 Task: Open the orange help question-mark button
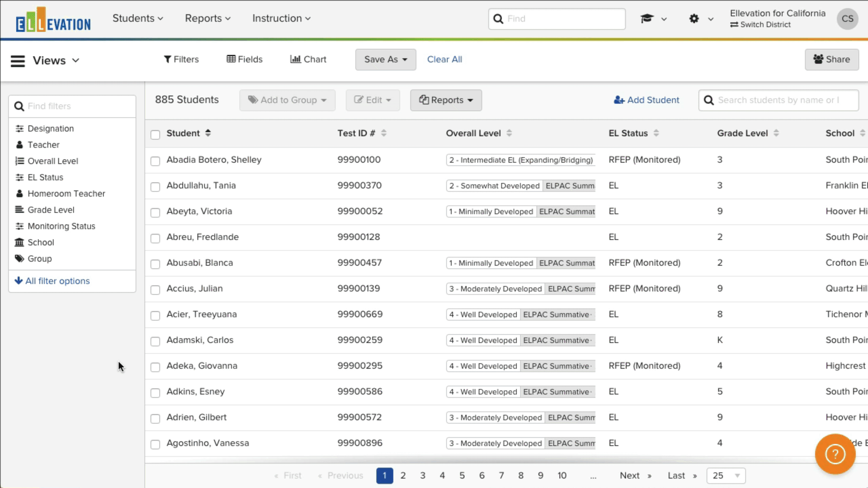click(x=835, y=454)
